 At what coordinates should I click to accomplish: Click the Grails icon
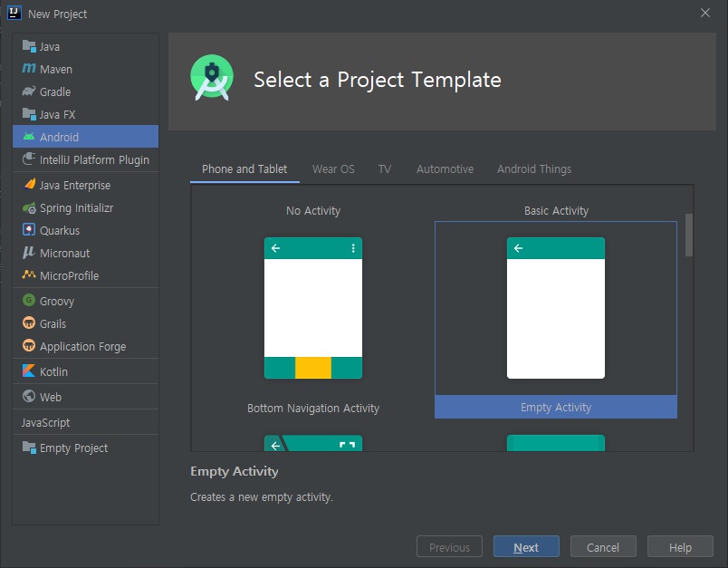point(29,323)
